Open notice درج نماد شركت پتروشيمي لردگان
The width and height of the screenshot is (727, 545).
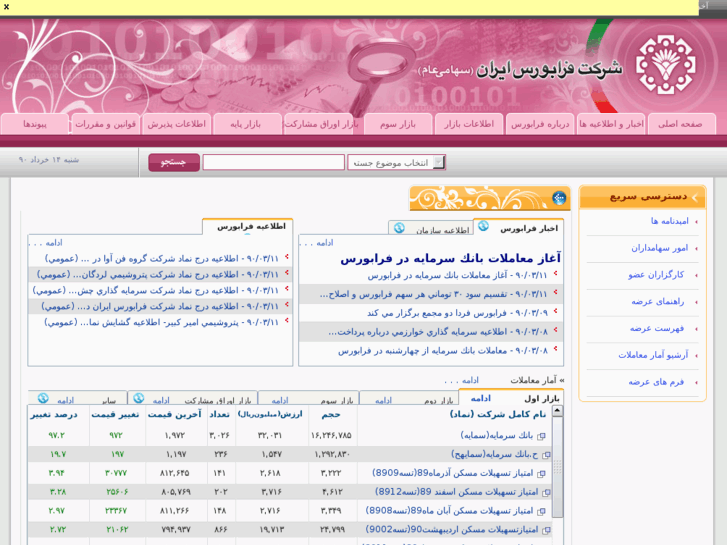pyautogui.click(x=158, y=275)
